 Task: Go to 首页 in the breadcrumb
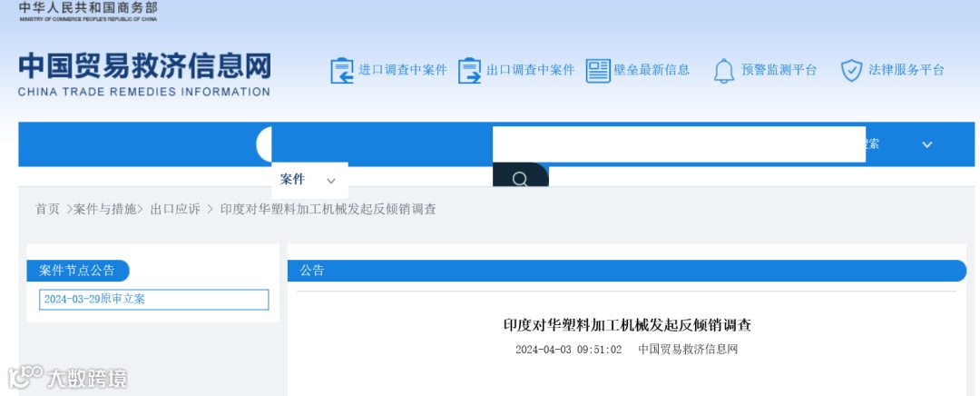click(x=47, y=210)
